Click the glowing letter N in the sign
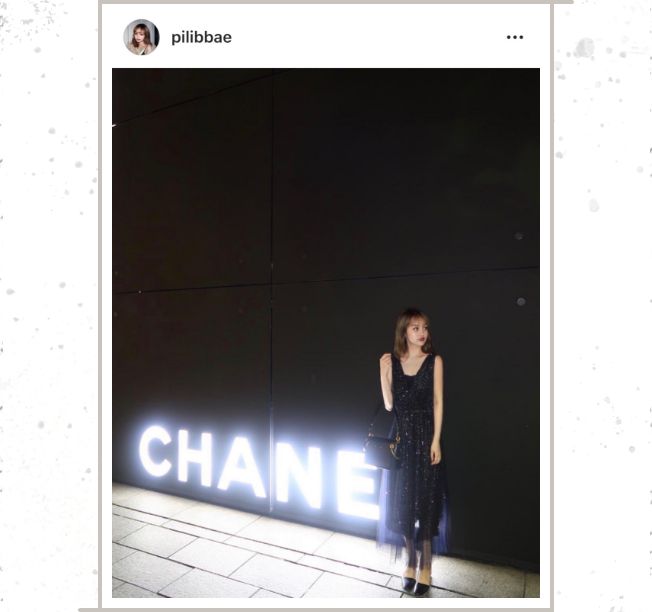The height and width of the screenshot is (612, 652). point(298,477)
